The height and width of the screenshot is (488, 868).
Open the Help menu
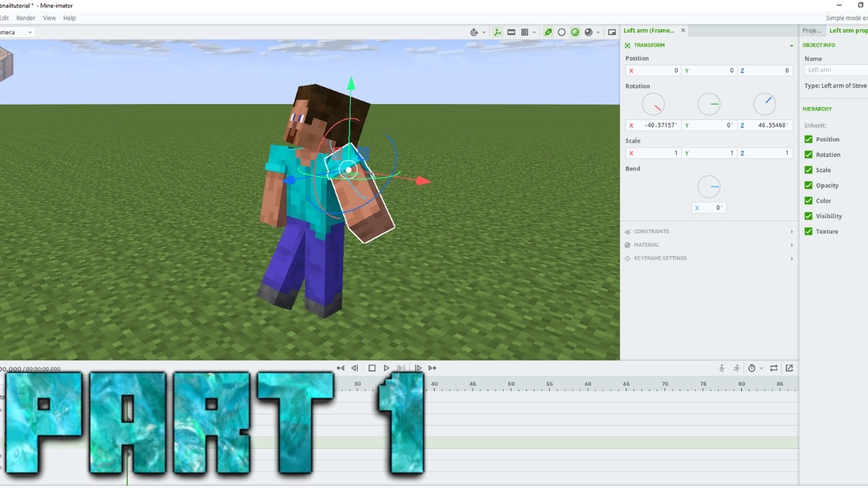pyautogui.click(x=70, y=18)
